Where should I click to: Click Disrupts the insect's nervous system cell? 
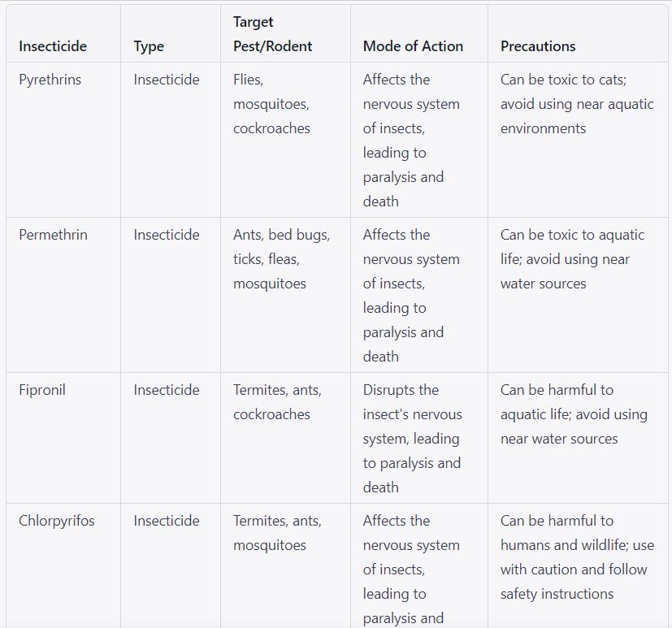click(x=412, y=438)
